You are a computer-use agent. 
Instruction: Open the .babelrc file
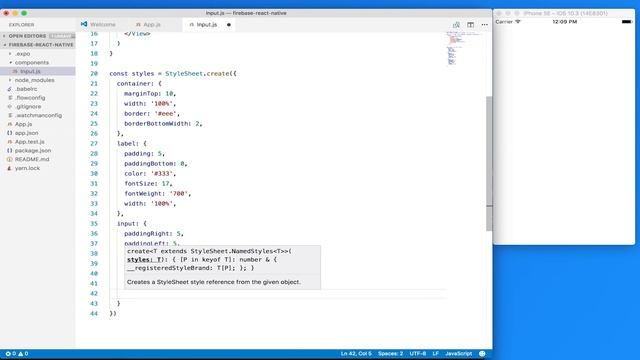26,89
